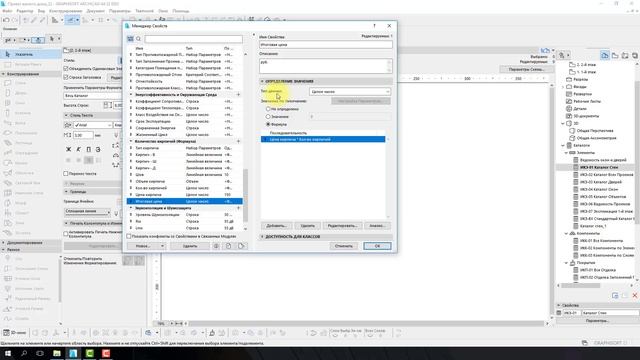Collapse the 'Каталоги' navigator tree node

[x=563, y=145]
